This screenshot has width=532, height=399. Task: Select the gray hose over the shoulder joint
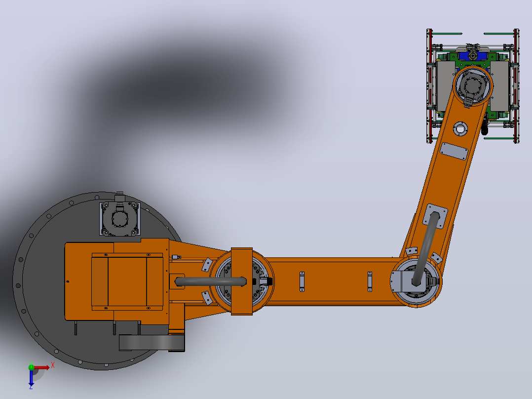click(x=210, y=281)
